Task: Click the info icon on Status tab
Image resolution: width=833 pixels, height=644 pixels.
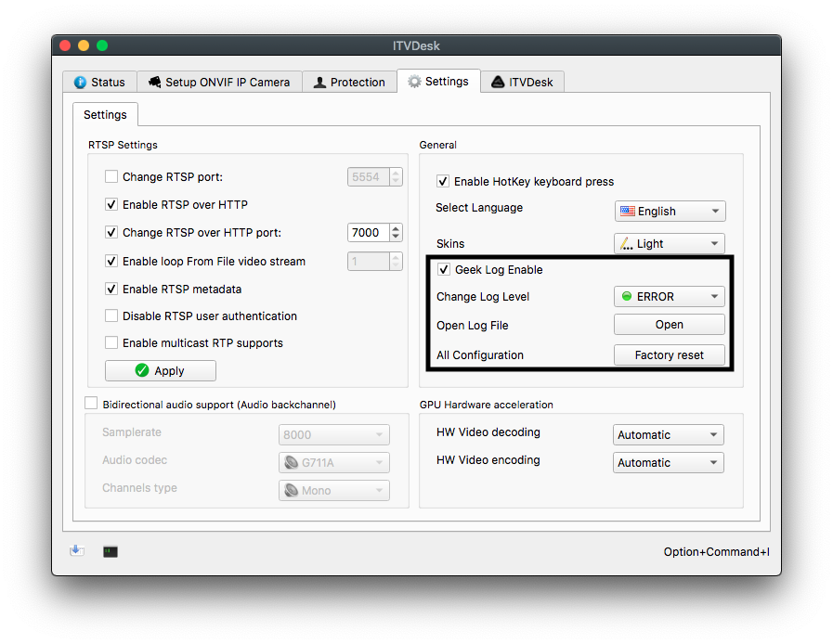Action: coord(78,82)
